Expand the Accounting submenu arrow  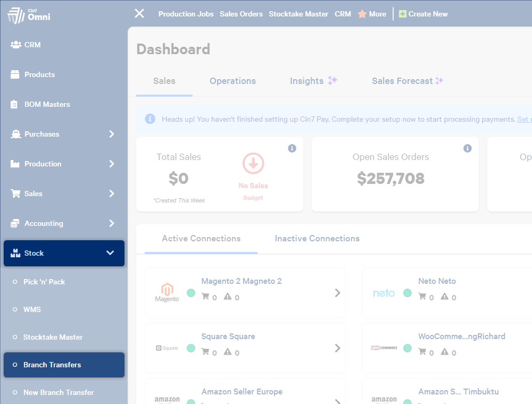(112, 223)
